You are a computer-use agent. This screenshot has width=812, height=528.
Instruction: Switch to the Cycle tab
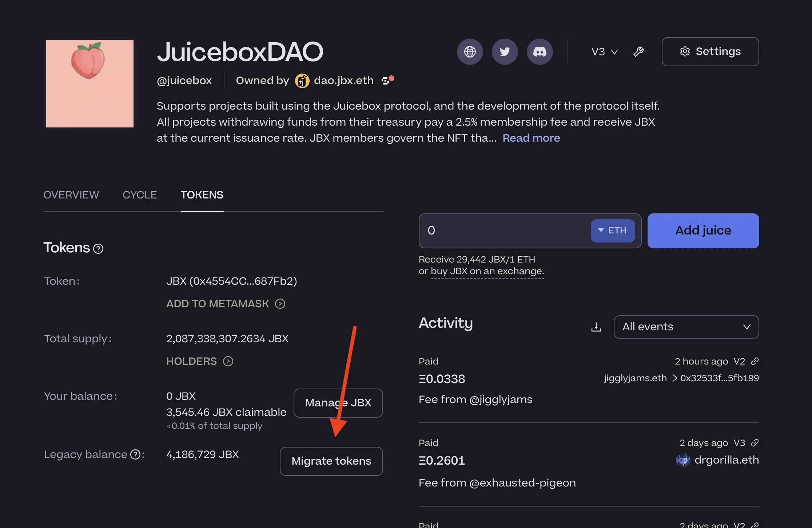click(140, 195)
